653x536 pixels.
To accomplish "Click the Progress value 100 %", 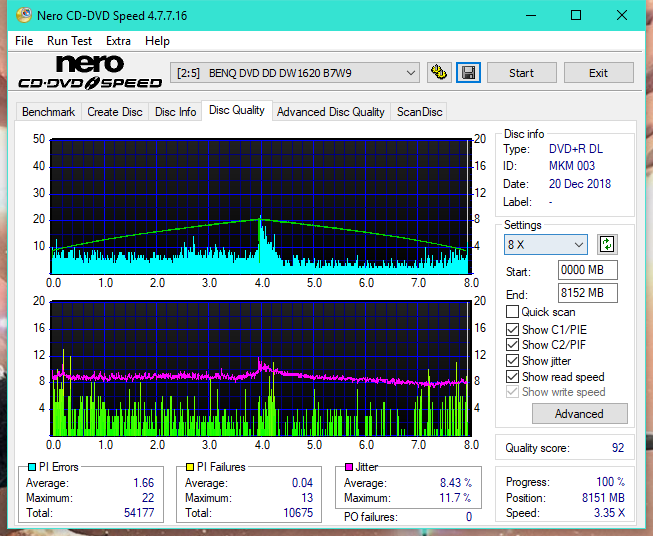I will (x=611, y=482).
